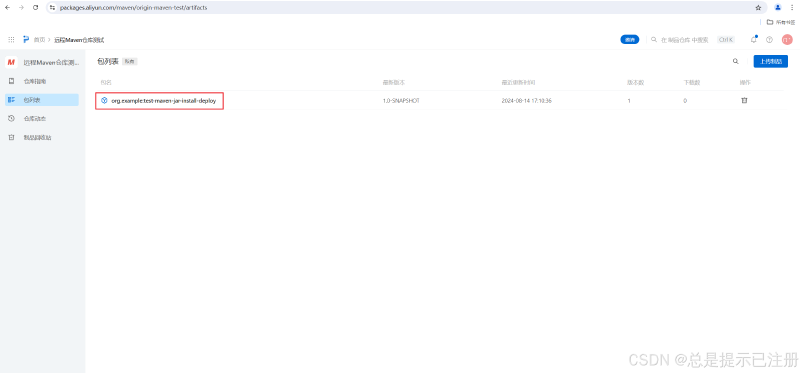Viewport: 800px width, 373px height.
Task: Open the user avatar menu
Action: click(x=787, y=39)
